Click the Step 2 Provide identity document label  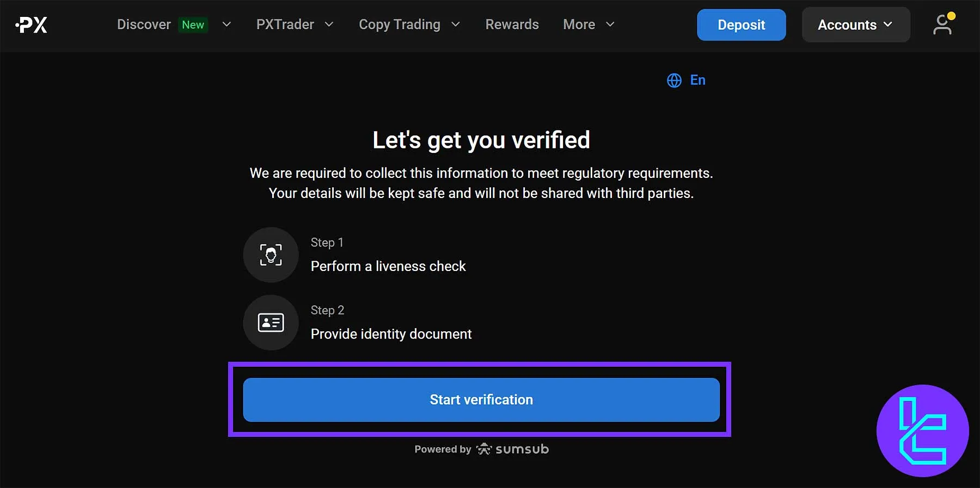391,333
